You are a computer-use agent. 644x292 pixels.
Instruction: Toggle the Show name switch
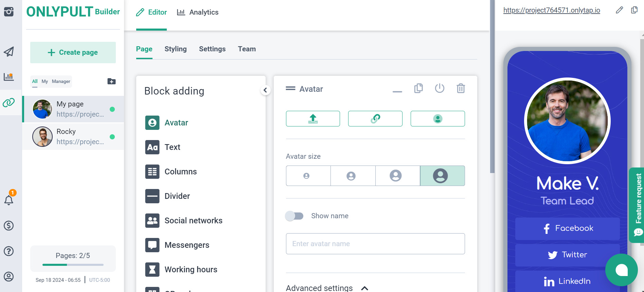294,216
